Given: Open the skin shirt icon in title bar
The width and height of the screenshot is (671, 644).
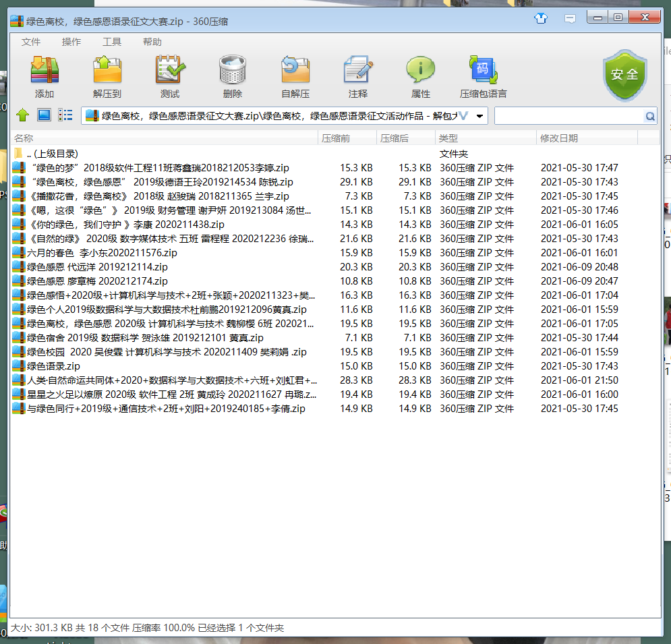Looking at the screenshot, I should [541, 19].
